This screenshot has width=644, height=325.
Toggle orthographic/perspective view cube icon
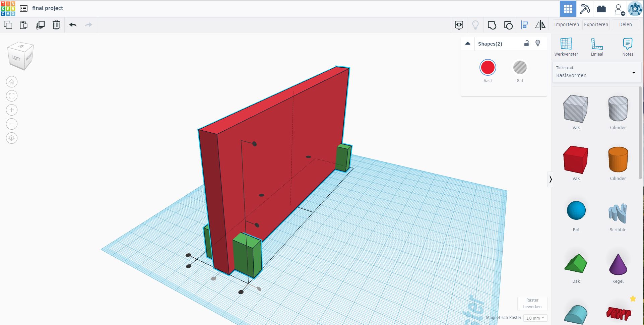tap(12, 138)
